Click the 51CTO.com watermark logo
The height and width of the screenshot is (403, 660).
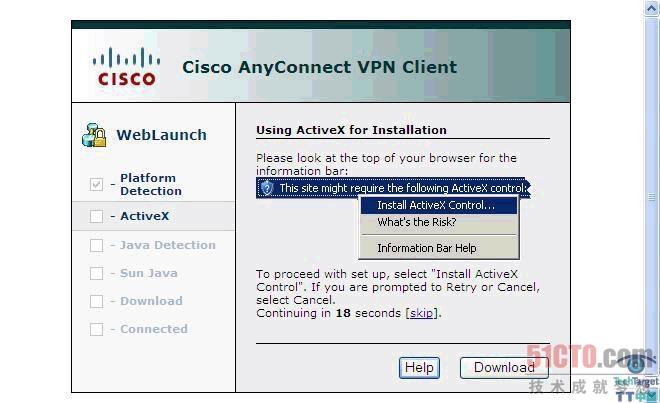pyautogui.click(x=591, y=357)
